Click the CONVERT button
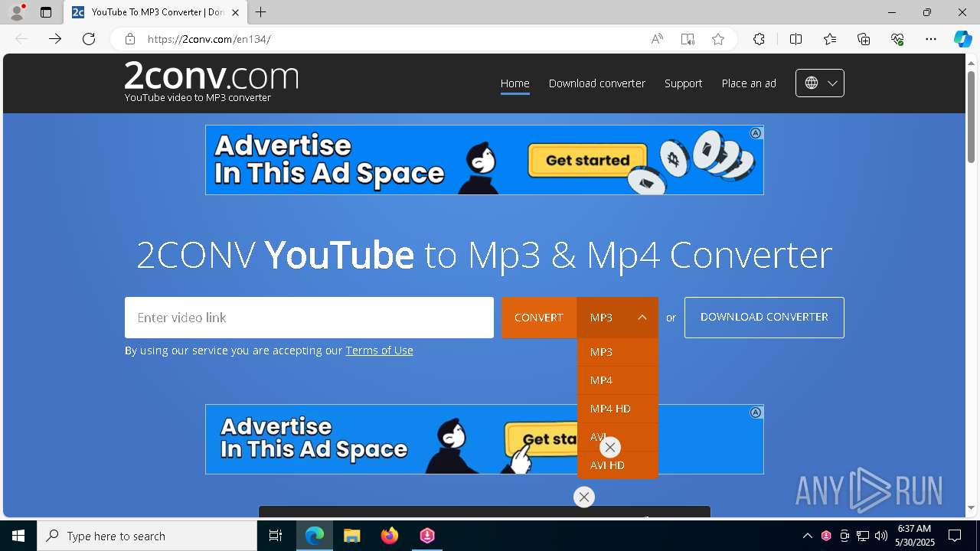Screen dimensions: 980x551 coord(539,318)
